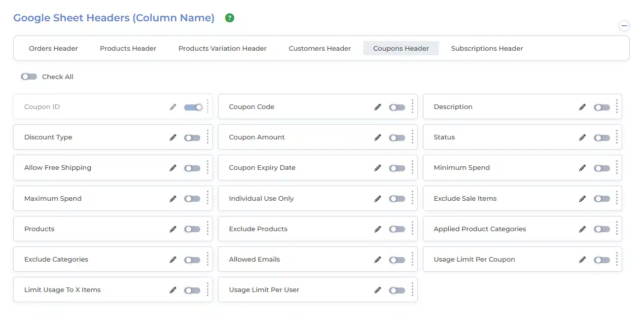Viewport: 644px width, 326px height.
Task: Turn on the Coupon Amount toggle
Action: tap(397, 138)
